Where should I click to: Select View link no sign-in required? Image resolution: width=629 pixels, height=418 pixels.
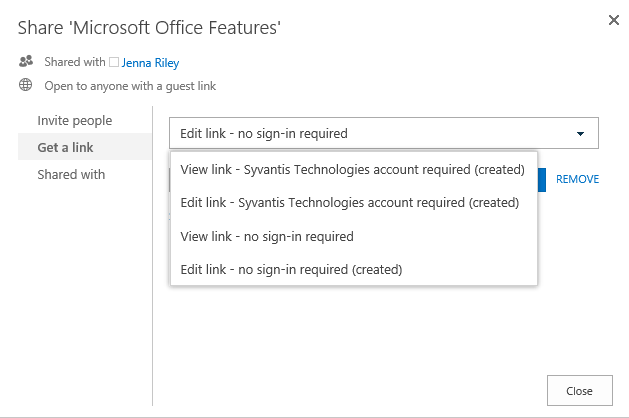click(353, 236)
